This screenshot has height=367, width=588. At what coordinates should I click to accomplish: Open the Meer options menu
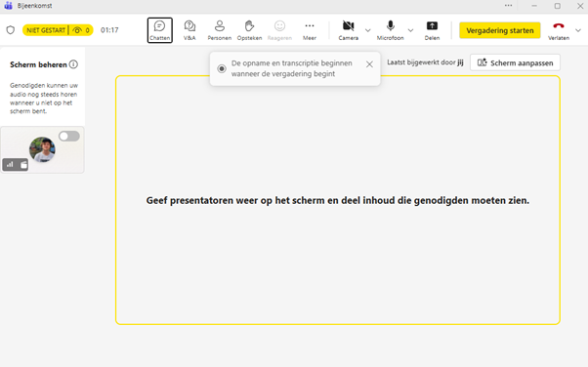310,30
